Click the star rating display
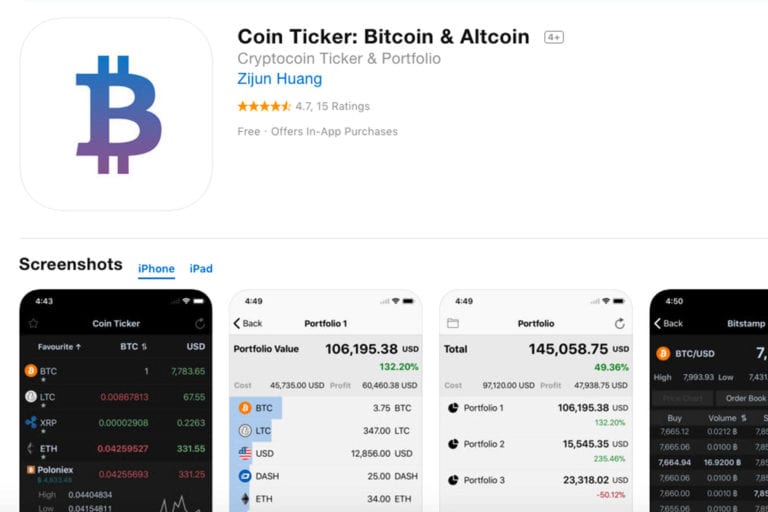Screen dimensions: 768x512 click(x=264, y=106)
